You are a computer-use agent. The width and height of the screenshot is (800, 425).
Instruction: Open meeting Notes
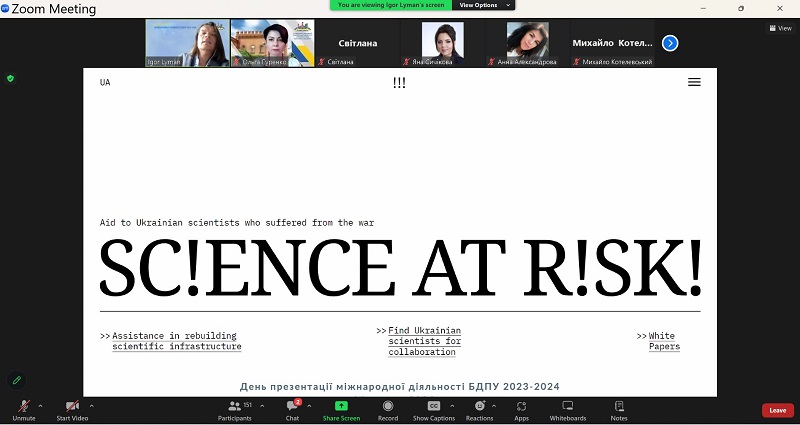(x=619, y=408)
